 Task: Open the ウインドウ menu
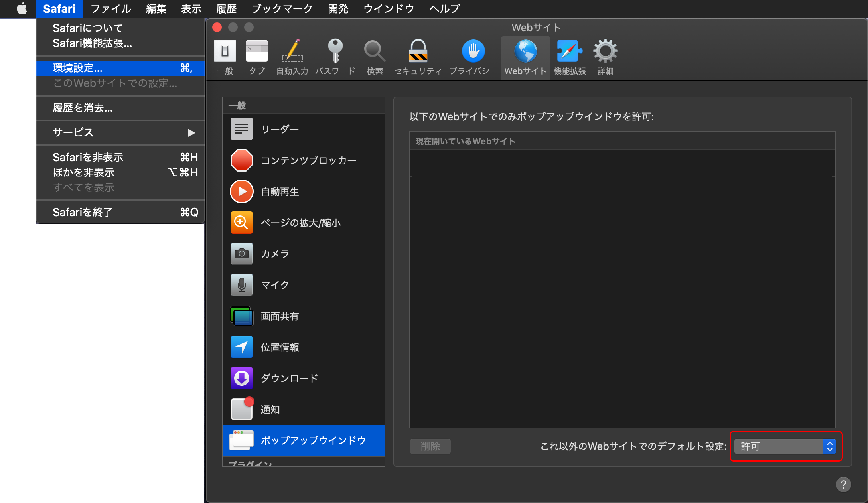pos(389,8)
